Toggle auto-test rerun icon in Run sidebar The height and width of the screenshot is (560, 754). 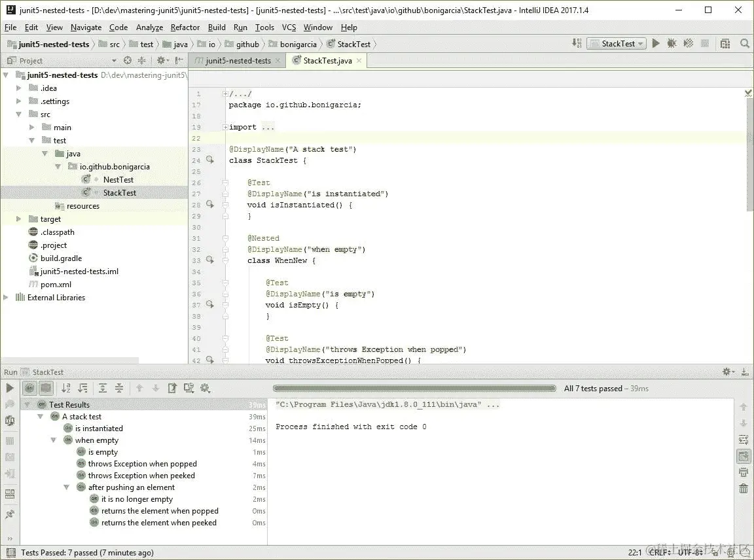[x=10, y=421]
